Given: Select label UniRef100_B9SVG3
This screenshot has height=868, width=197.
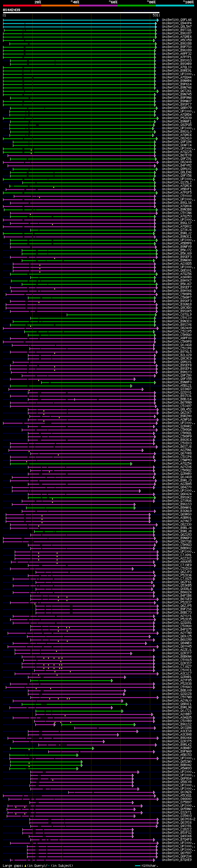Looking at the screenshot, I should [x=177, y=61].
